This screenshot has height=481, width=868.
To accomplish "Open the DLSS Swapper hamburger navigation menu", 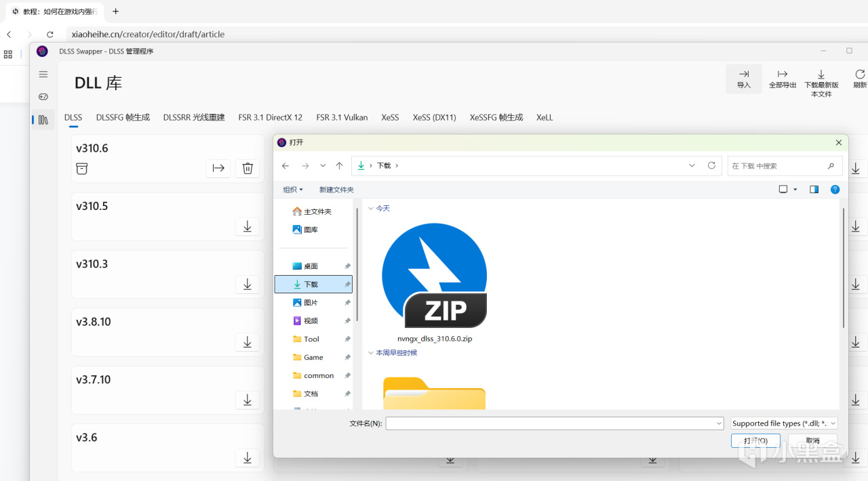I will click(x=43, y=75).
